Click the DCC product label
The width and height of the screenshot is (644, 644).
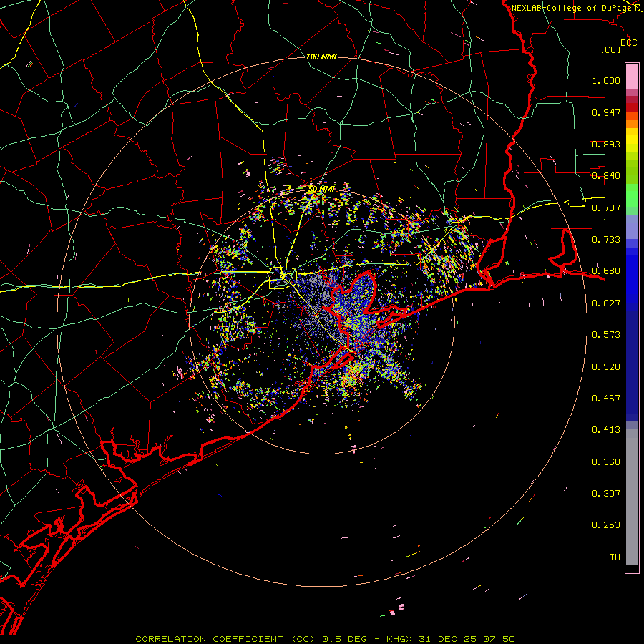click(x=628, y=43)
